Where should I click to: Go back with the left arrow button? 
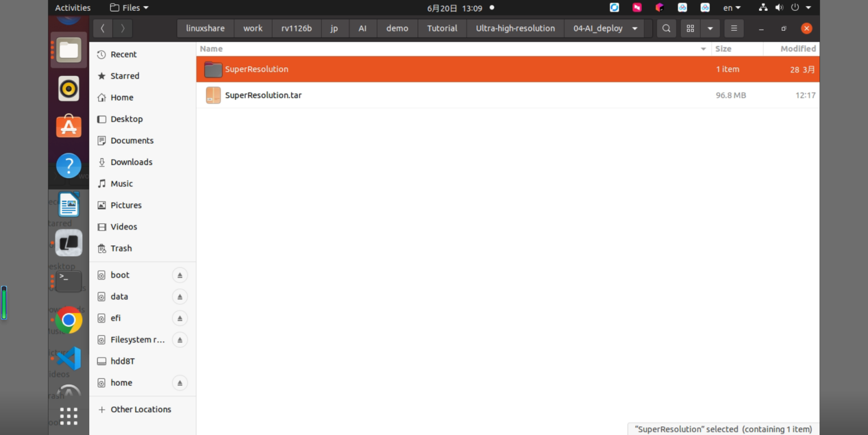[103, 29]
